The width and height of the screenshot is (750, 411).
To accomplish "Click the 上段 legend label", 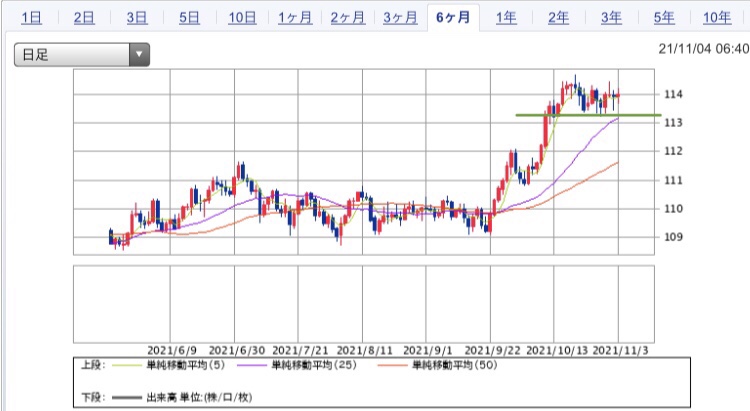I will (91, 366).
